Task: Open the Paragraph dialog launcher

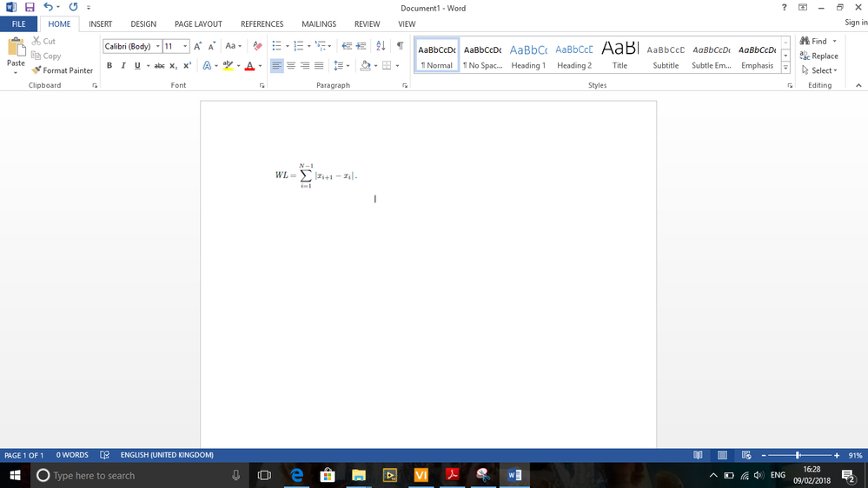Action: 405,86
